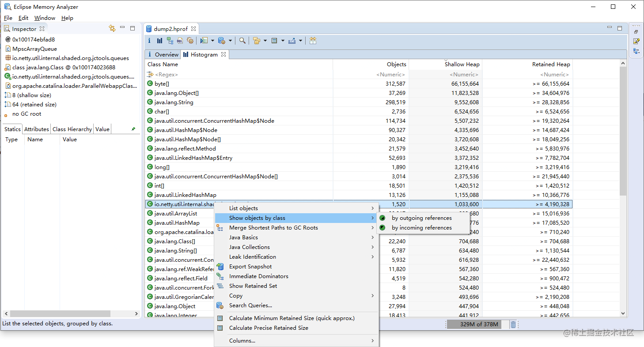Click the Inspector link-with-editor arrows icon
The width and height of the screenshot is (644, 347).
click(x=112, y=28)
